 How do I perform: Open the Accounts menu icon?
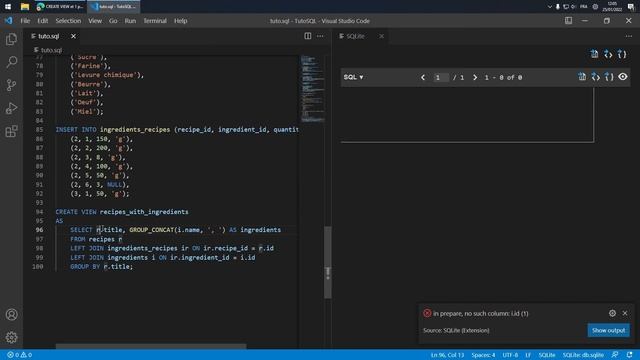point(11,315)
